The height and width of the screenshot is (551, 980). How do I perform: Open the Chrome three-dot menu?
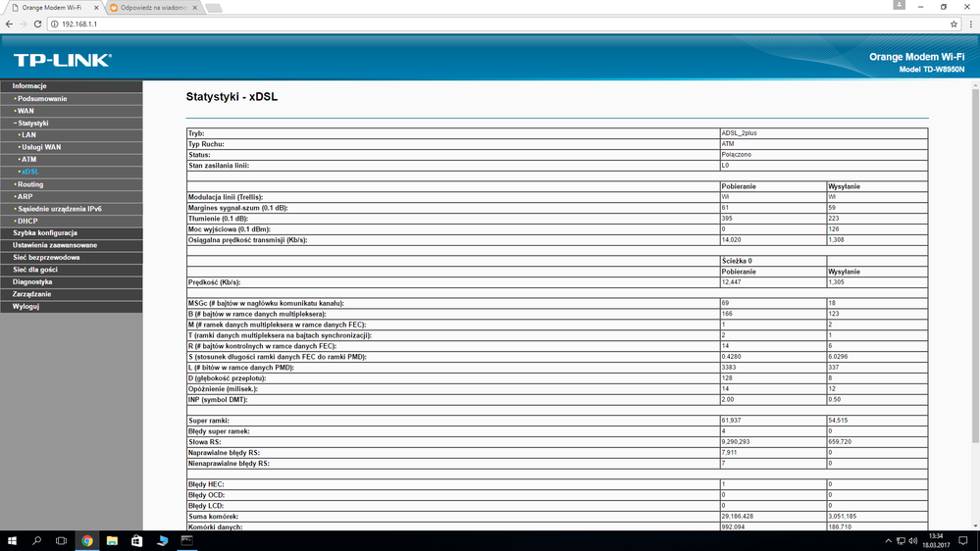click(x=970, y=24)
